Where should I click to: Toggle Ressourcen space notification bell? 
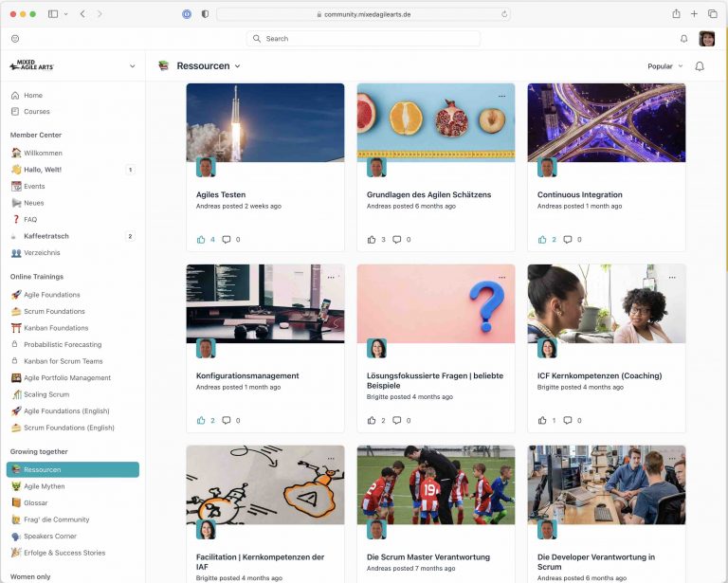pos(700,66)
